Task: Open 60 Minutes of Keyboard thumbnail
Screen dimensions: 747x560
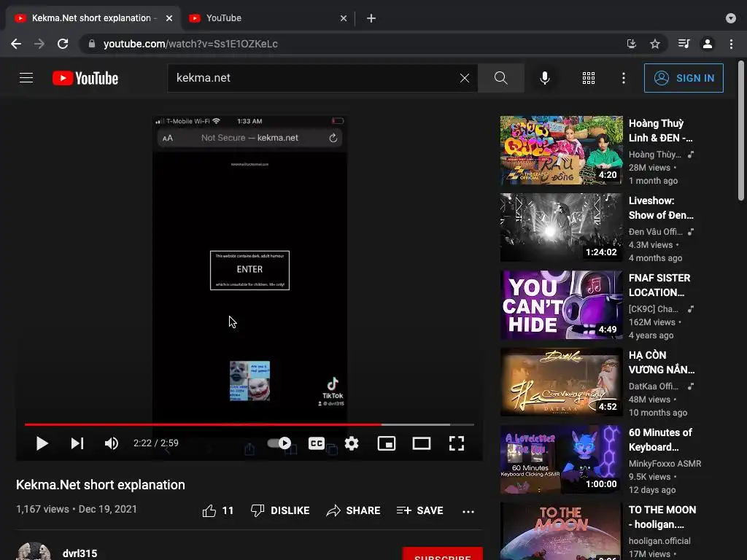Action: [x=561, y=459]
